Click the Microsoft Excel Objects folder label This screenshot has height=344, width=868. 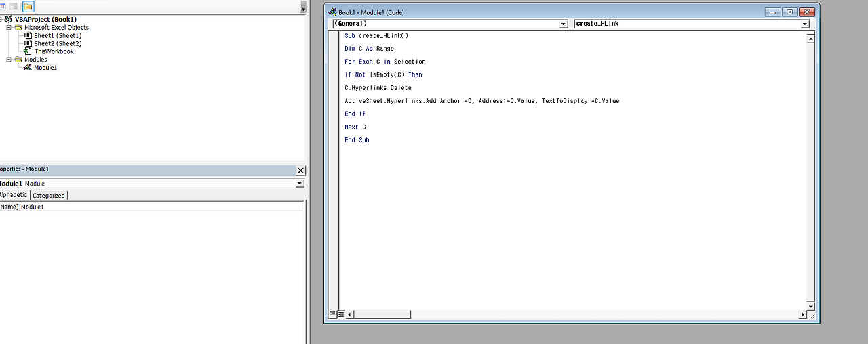(56, 28)
